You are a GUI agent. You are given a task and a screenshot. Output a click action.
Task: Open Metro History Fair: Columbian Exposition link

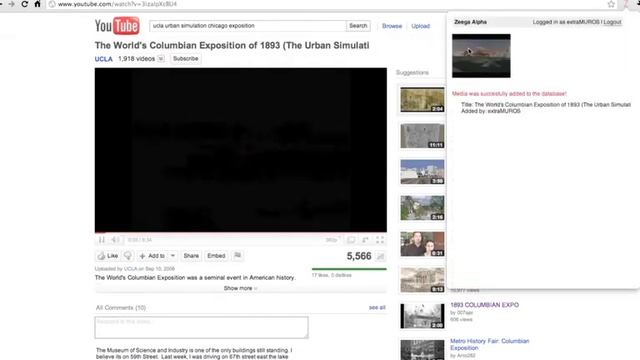pyautogui.click(x=490, y=344)
